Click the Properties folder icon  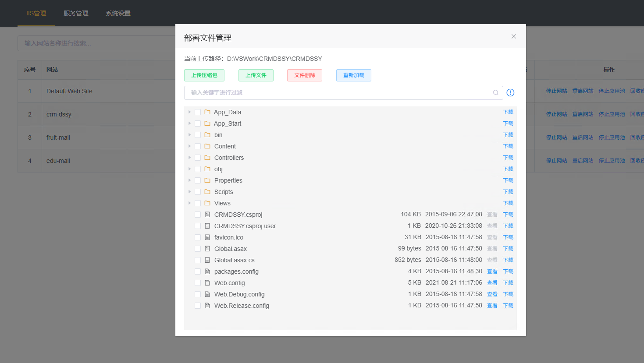click(x=207, y=180)
